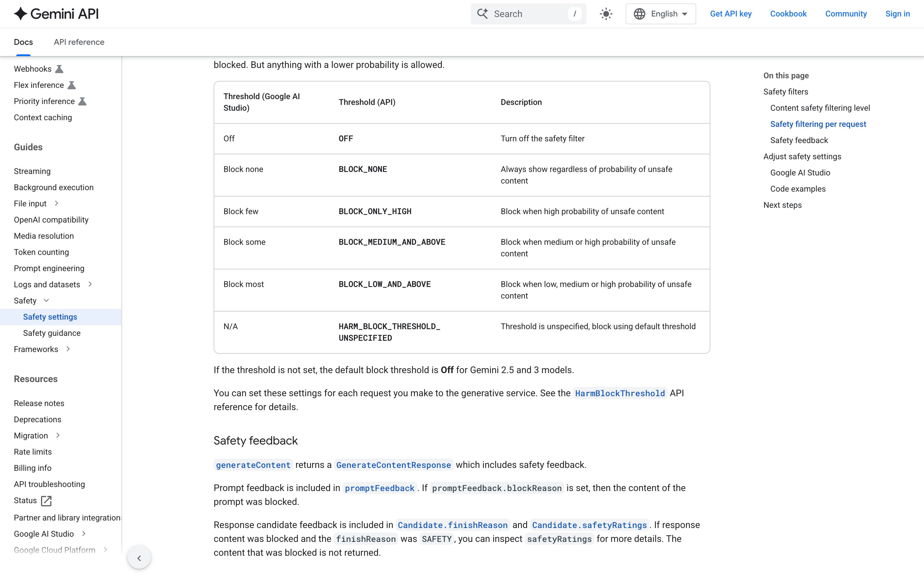Open the GenerateContentResponse link
The image size is (924, 578).
393,465
